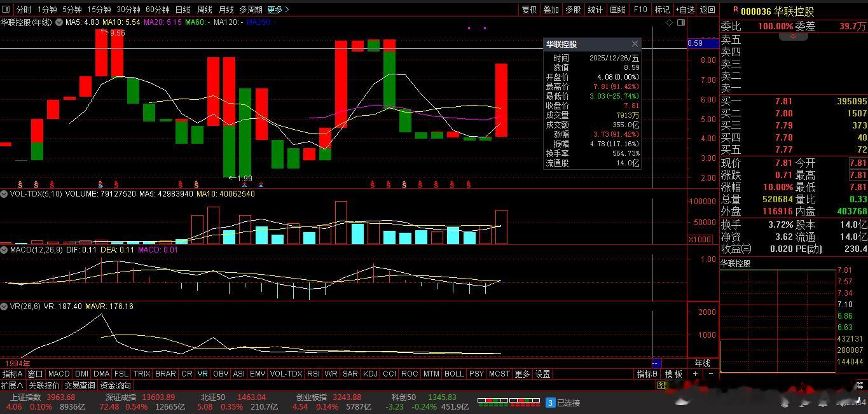Select the RSI indicator

click(313, 374)
